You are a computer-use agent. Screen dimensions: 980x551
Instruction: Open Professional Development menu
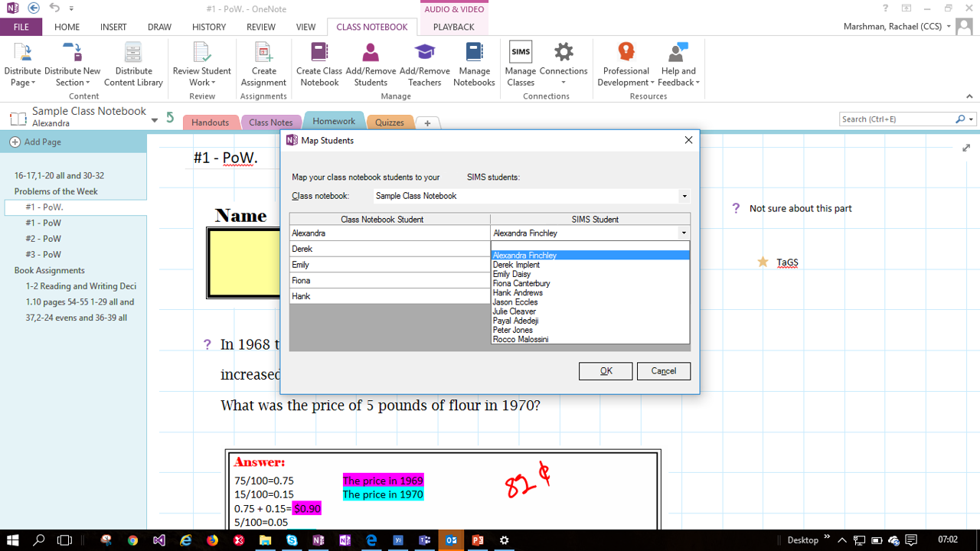[626, 64]
